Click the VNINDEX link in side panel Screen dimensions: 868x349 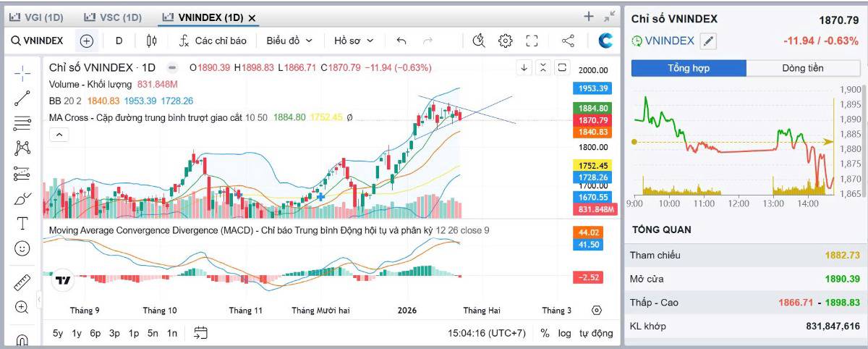pos(669,41)
